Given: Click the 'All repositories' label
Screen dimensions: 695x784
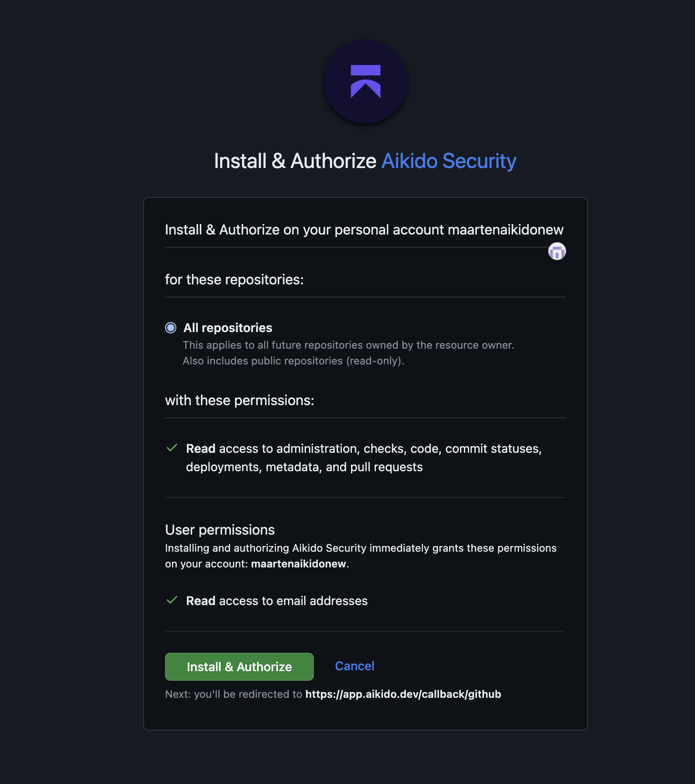Looking at the screenshot, I should click(x=228, y=328).
